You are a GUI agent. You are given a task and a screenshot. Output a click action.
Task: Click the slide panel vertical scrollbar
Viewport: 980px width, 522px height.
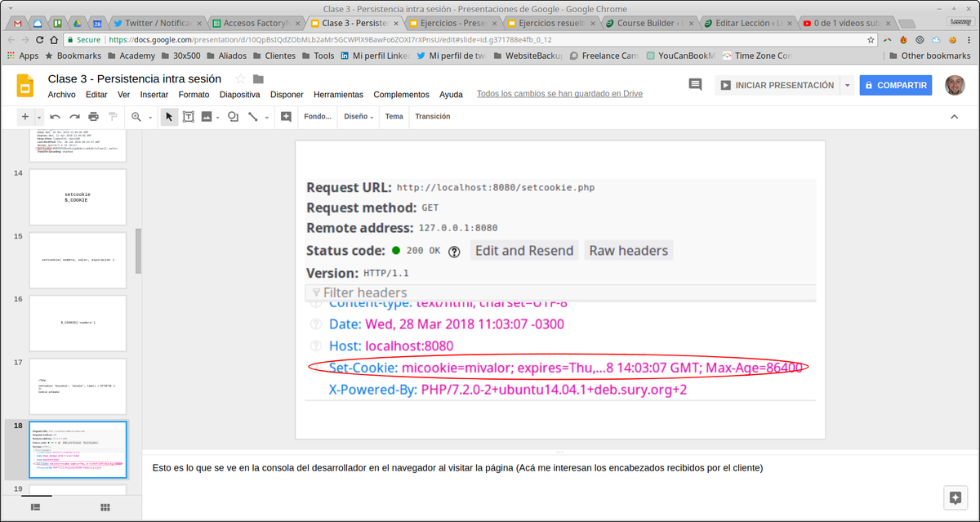click(x=138, y=251)
